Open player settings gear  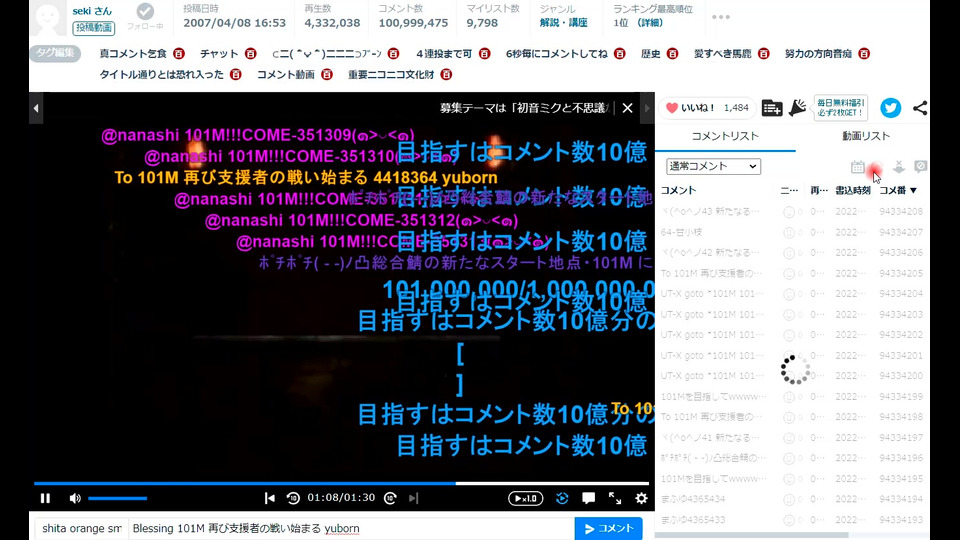641,498
